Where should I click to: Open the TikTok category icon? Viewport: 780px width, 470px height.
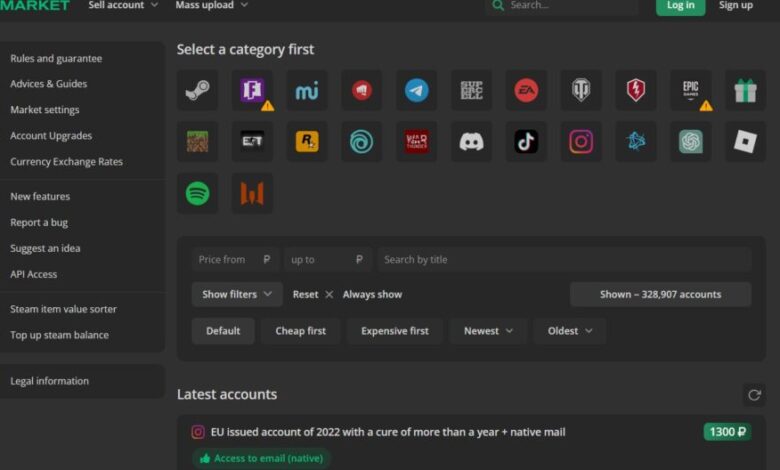(x=526, y=142)
